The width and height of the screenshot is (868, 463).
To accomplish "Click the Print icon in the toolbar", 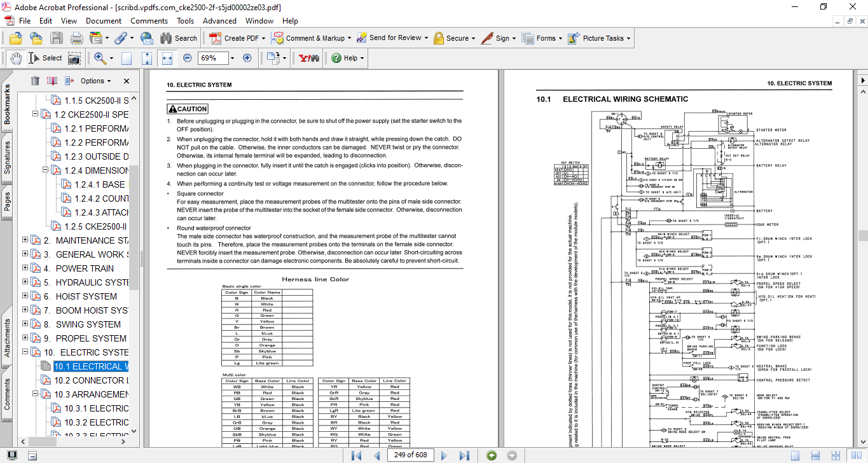I will (76, 38).
